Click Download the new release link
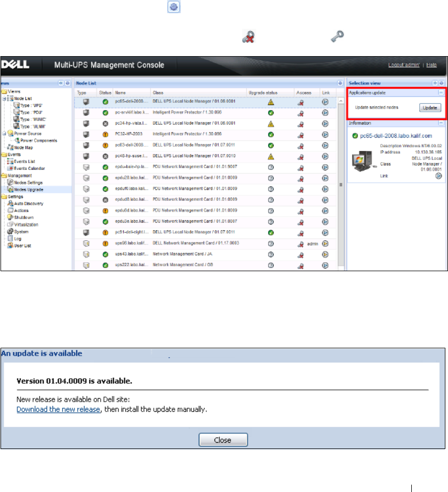Image resolution: width=448 pixels, height=492 pixels. coord(59,409)
